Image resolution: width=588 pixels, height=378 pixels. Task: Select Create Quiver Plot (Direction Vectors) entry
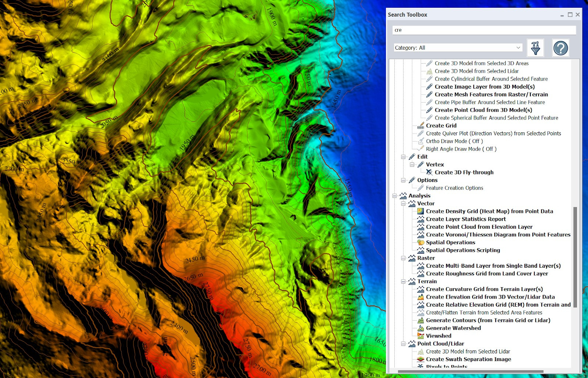click(x=493, y=133)
